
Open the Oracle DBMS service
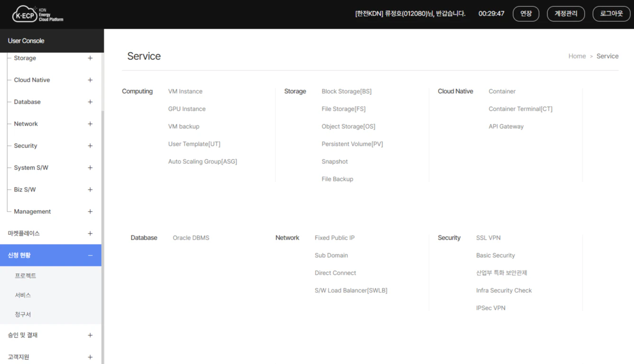191,238
